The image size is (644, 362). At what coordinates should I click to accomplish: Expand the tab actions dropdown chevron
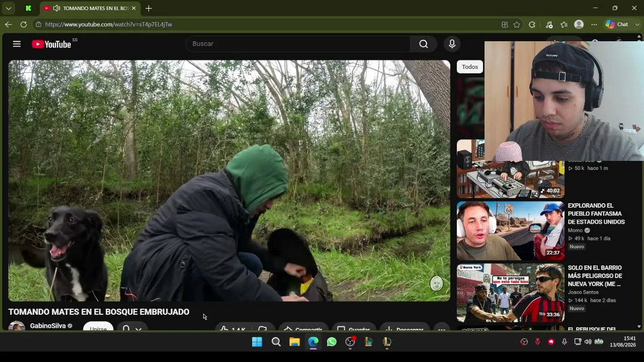click(x=9, y=8)
